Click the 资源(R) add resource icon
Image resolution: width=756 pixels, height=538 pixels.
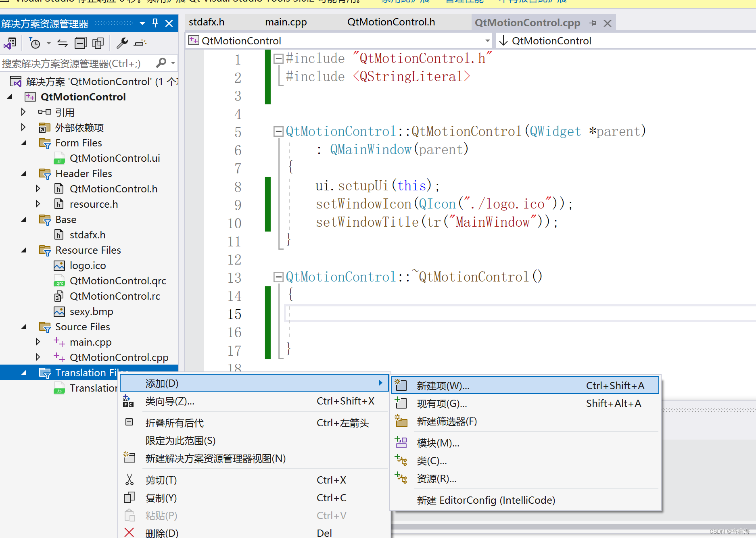[401, 478]
